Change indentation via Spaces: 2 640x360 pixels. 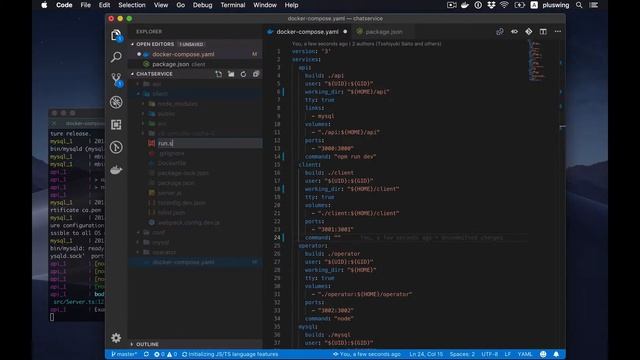coord(462,354)
